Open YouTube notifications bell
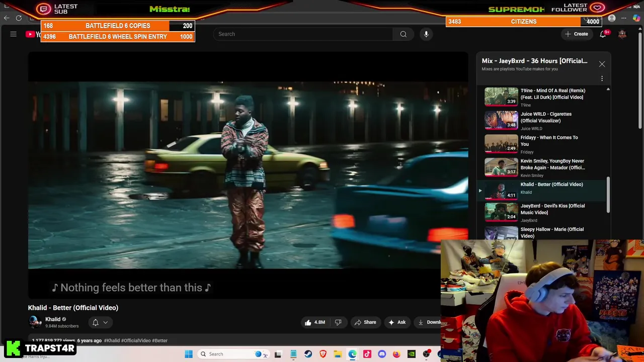Screen dimensions: 644x362 603,34
